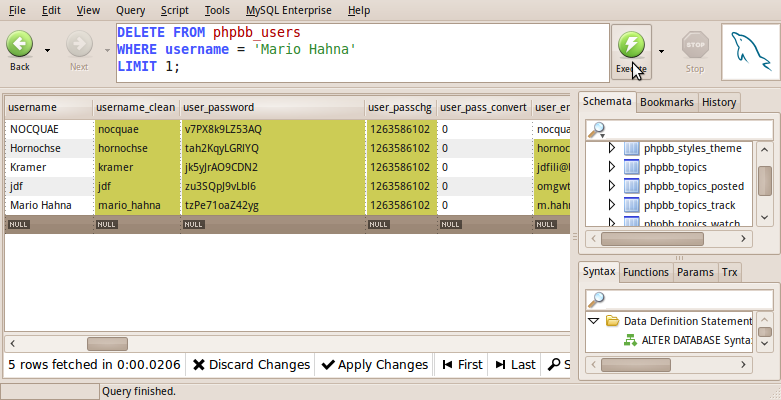Click the schema tree vertical scrollbar thumb
This screenshot has height=400, width=781.
[x=765, y=180]
